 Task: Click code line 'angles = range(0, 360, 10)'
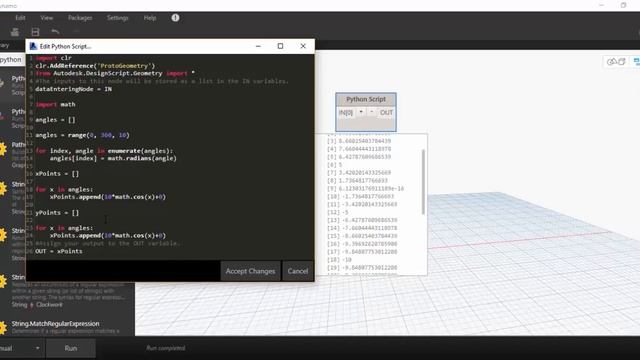82,135
